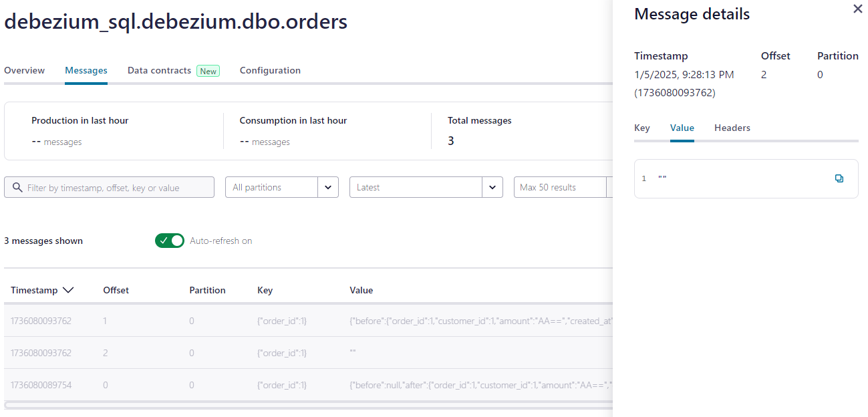This screenshot has height=417, width=868.
Task: Click the filter by timestamp input field
Action: point(110,187)
